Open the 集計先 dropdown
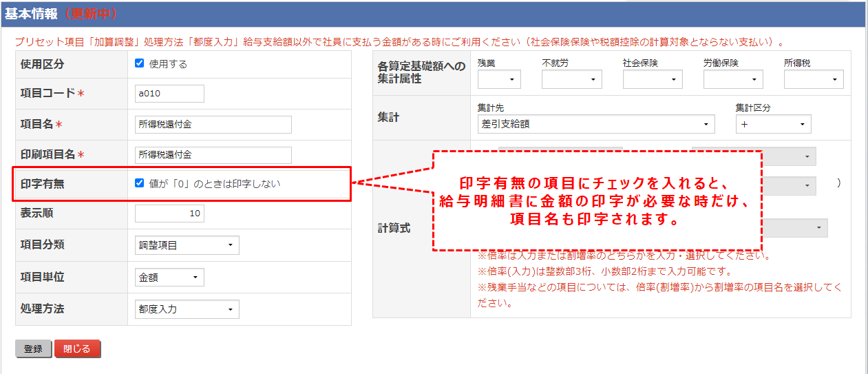The width and height of the screenshot is (868, 374). [x=595, y=124]
